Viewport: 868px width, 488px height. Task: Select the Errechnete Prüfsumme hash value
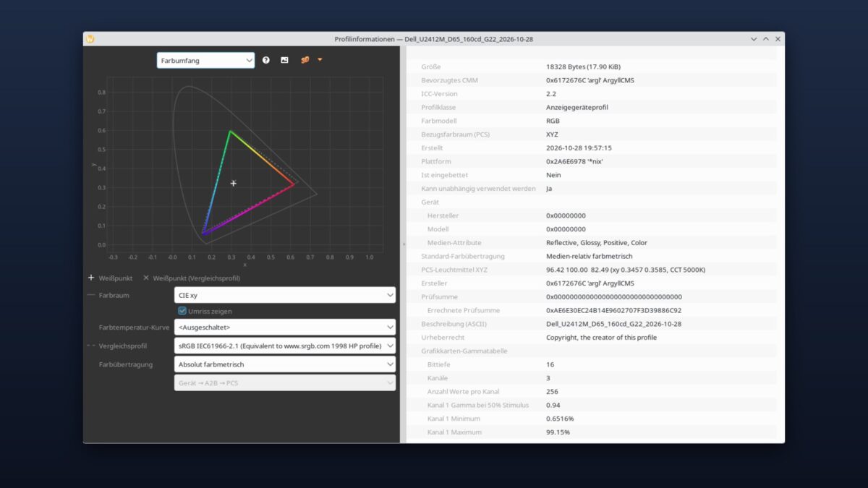point(613,310)
